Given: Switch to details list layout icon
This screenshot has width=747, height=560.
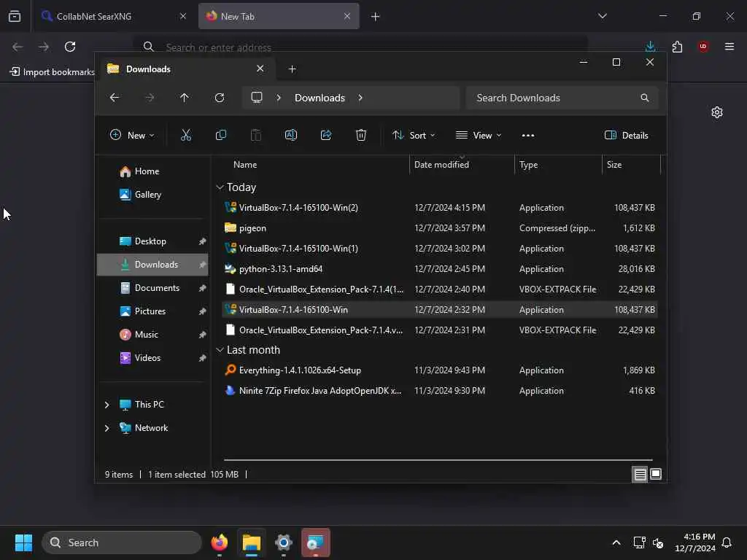Looking at the screenshot, I should coord(640,474).
